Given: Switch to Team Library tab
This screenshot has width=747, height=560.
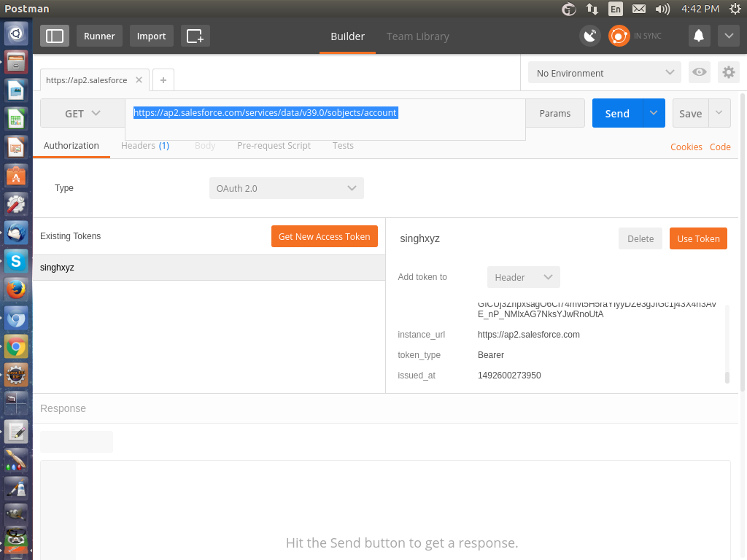Looking at the screenshot, I should tap(418, 36).
